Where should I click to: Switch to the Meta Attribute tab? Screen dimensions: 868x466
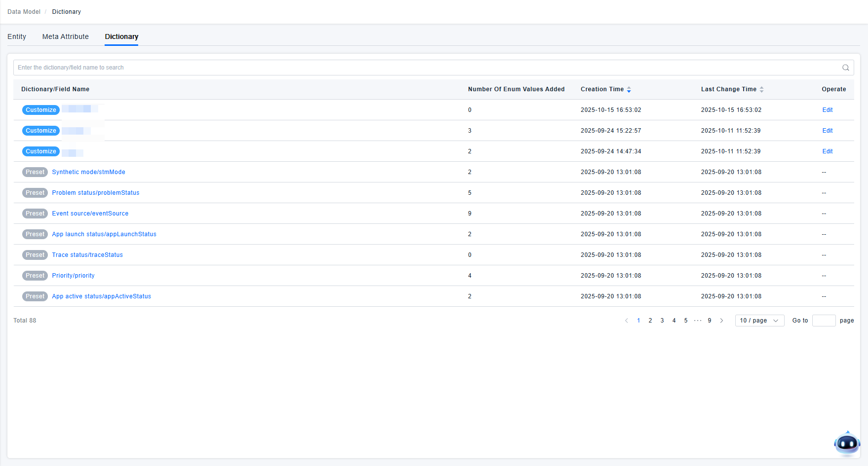point(66,36)
